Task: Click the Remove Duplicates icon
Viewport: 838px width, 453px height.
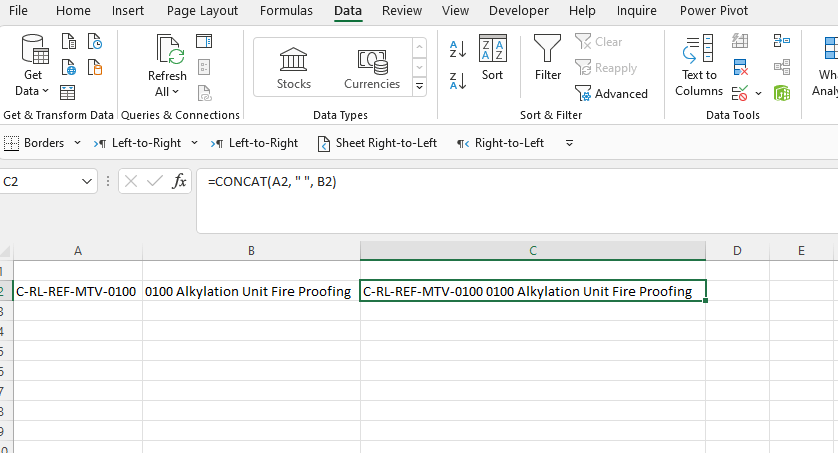Action: pos(740,67)
